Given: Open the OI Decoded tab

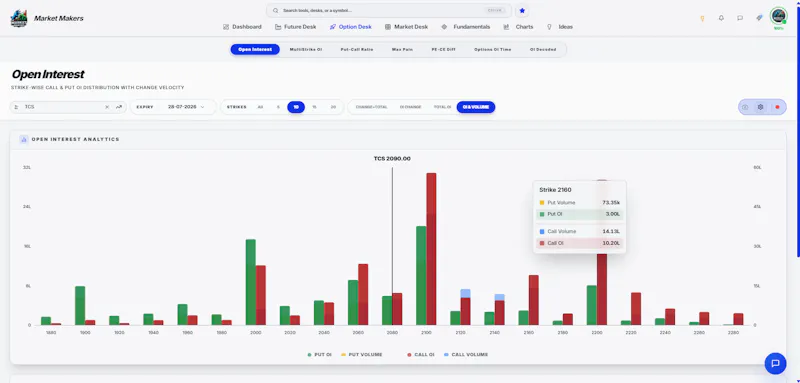Looking at the screenshot, I should pyautogui.click(x=543, y=49).
